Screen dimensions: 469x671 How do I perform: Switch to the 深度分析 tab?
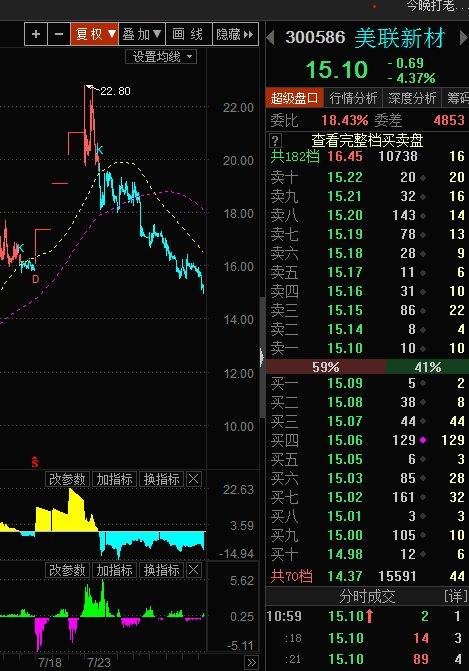[x=412, y=98]
